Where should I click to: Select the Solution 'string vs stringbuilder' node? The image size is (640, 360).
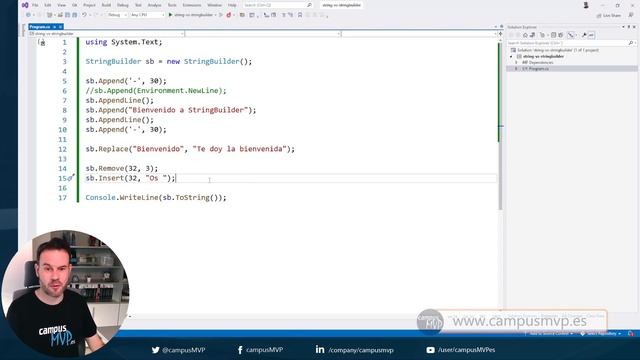tap(554, 50)
